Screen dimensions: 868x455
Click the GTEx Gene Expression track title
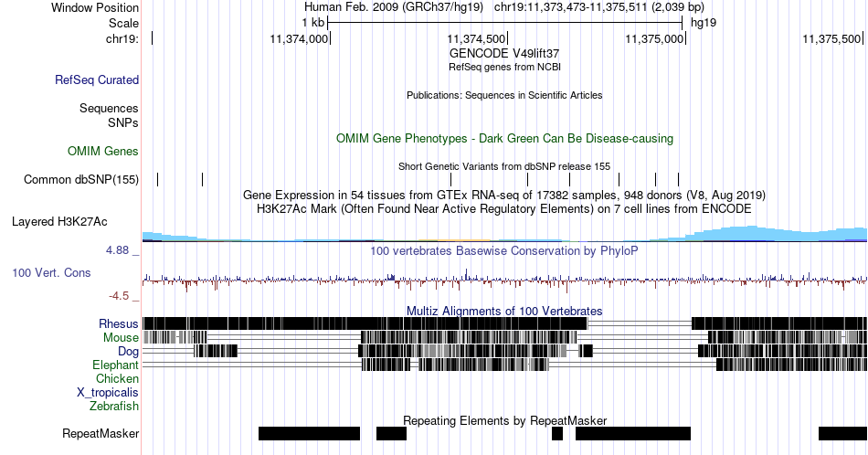tap(504, 195)
